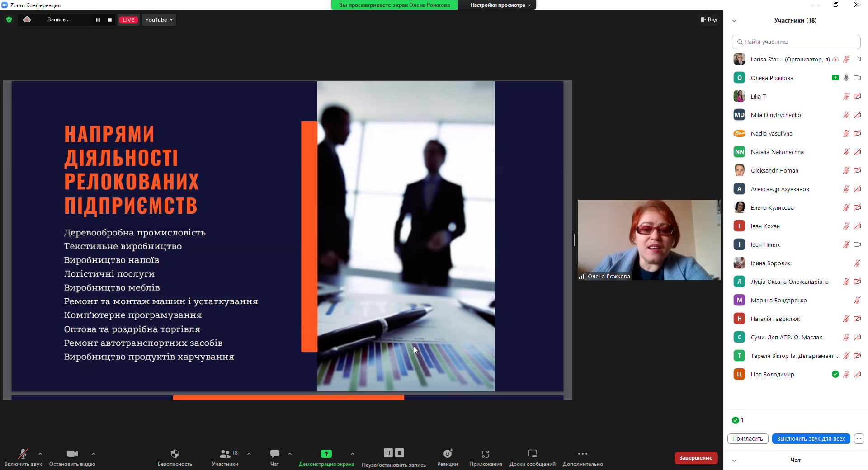Click Lilia T's muted microphone icon
The height and width of the screenshot is (470, 868).
(846, 96)
